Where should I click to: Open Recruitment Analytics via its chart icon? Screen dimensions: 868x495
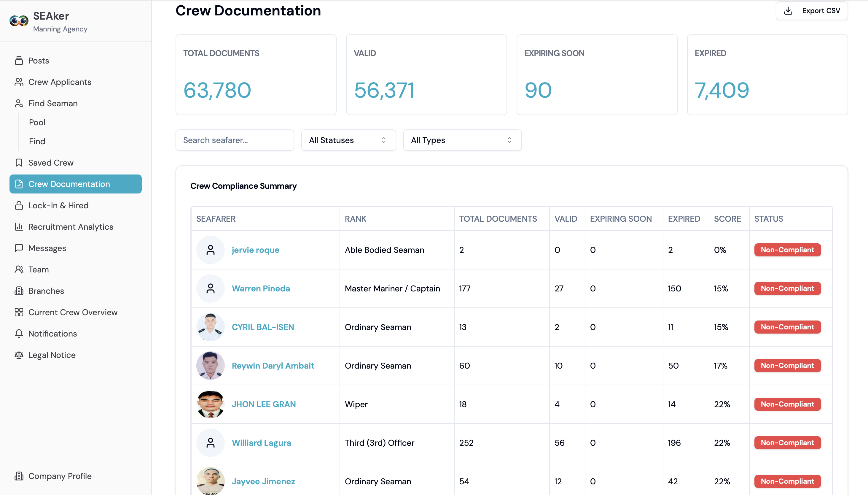[19, 227]
